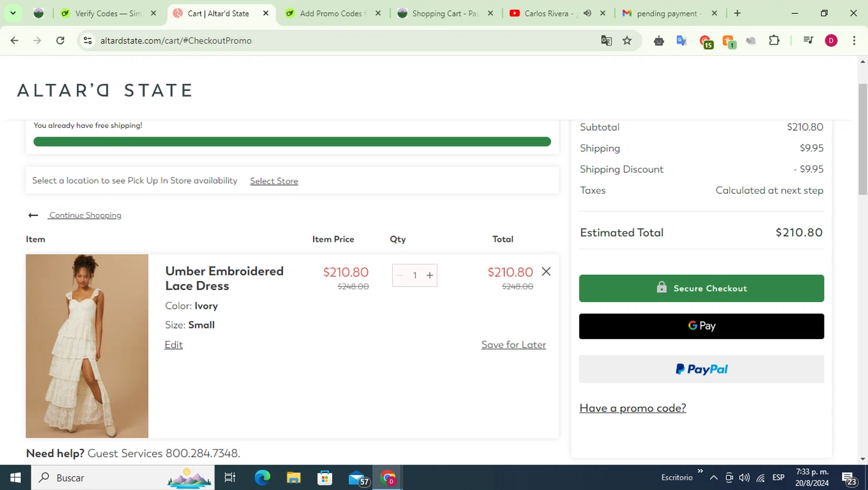Viewport: 868px width, 490px height.
Task: Decrease the dress quantity by one
Action: (x=400, y=275)
